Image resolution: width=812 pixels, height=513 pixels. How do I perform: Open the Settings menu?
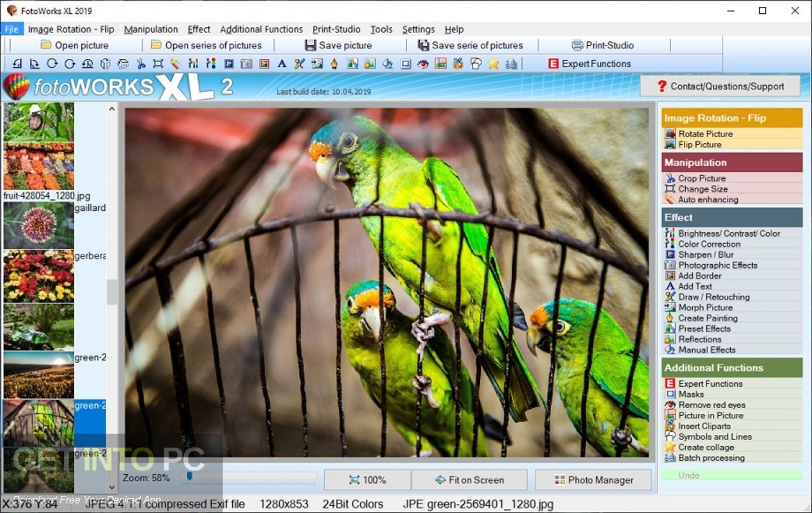419,29
